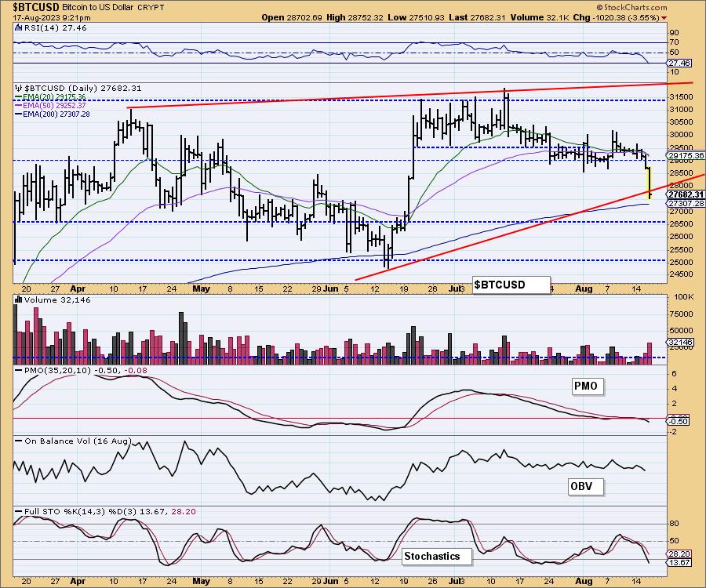Viewport: 706px width, 588px height.
Task: Click the red down arrow beside change percent
Action: 664,18
